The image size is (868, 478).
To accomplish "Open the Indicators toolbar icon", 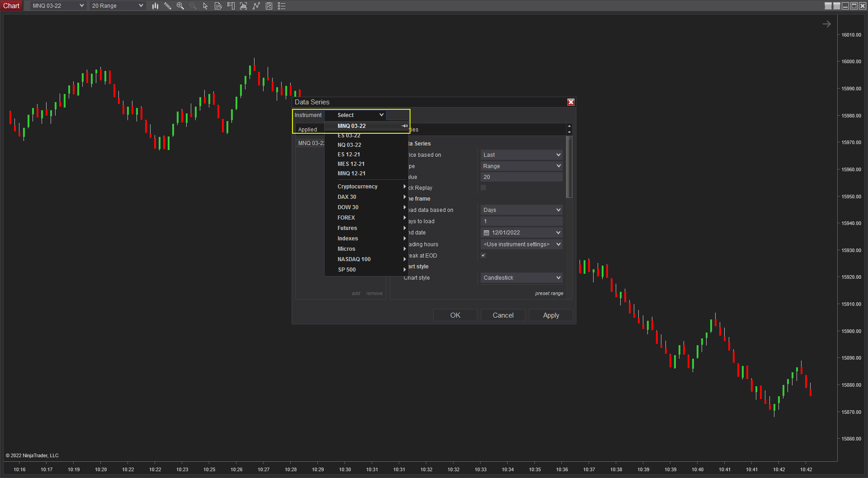I will point(256,6).
